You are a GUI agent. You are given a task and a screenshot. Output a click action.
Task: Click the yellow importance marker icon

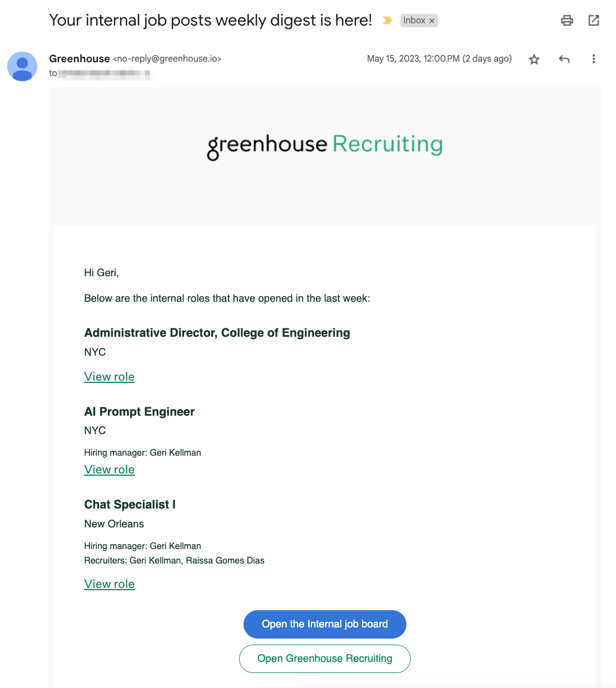tap(388, 21)
